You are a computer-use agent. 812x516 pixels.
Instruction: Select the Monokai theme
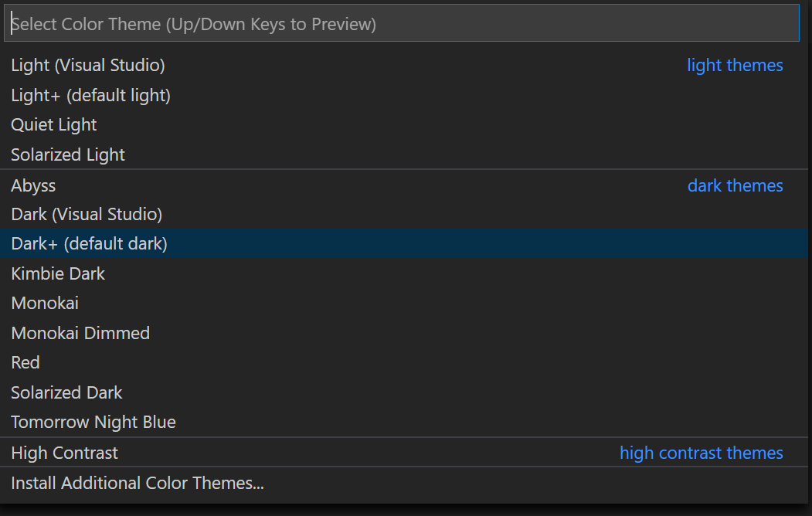click(44, 303)
